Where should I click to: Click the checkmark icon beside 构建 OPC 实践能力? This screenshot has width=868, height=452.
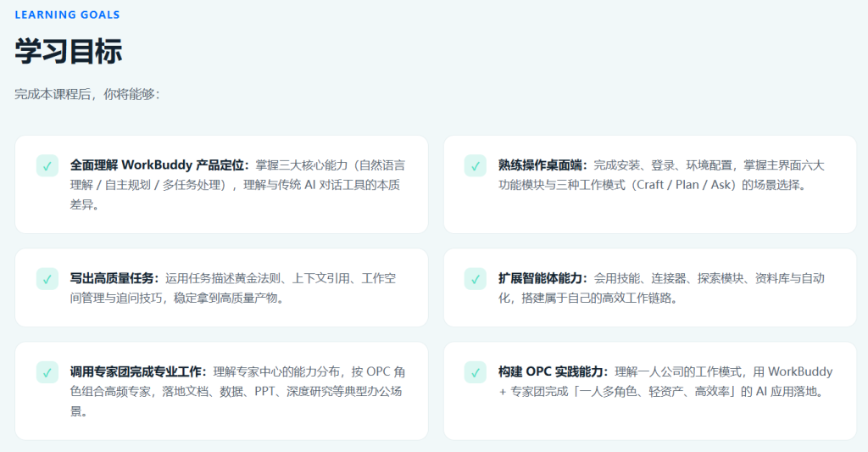[x=475, y=372]
